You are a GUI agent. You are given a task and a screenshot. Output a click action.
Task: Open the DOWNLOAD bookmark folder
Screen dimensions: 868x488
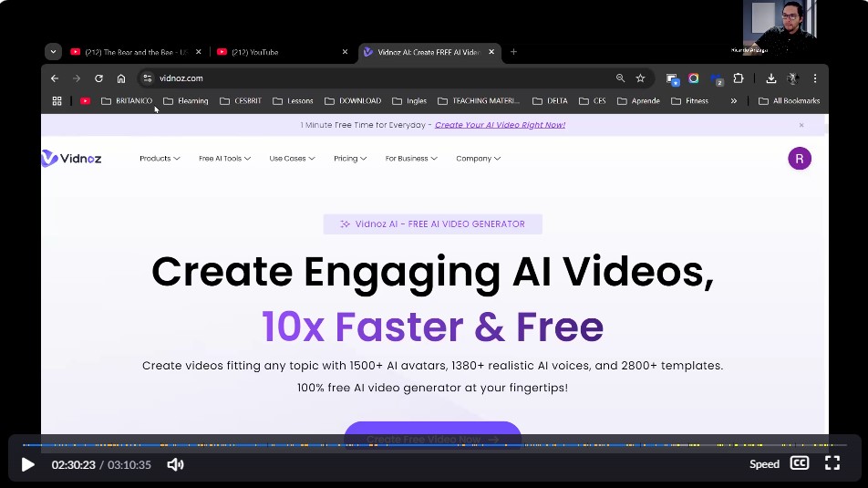(353, 101)
